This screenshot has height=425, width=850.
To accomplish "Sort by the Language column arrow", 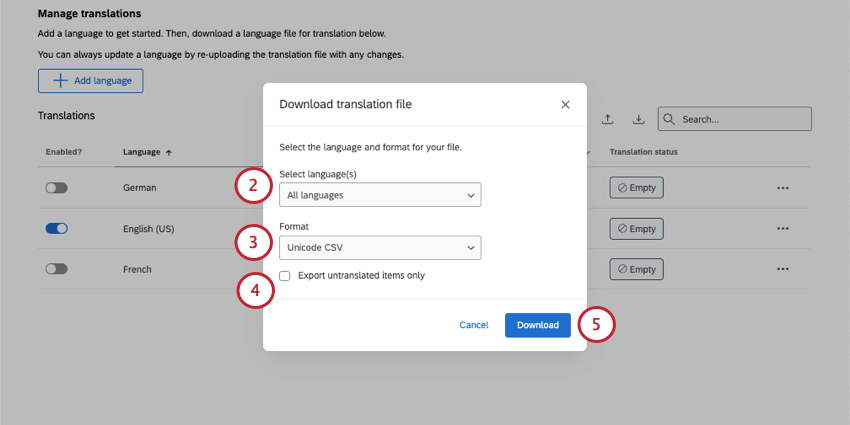I will (x=168, y=152).
